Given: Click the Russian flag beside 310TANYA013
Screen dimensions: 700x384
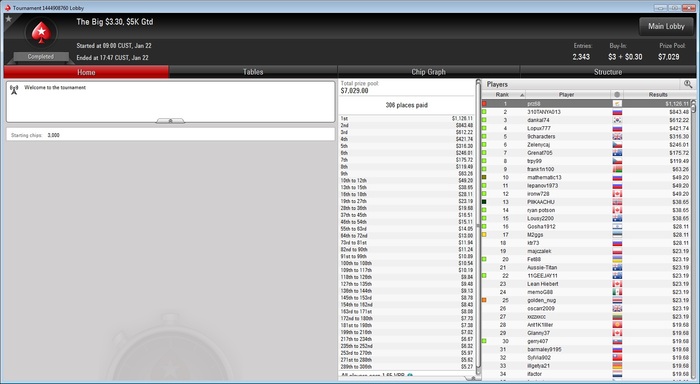Looking at the screenshot, I should tap(617, 112).
